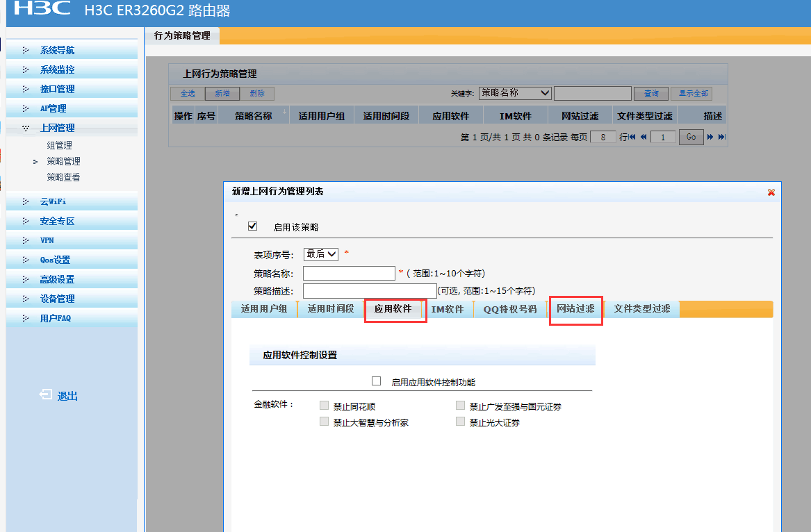811x532 pixels.
Task: Click the 策略描述 input field
Action: coord(370,290)
